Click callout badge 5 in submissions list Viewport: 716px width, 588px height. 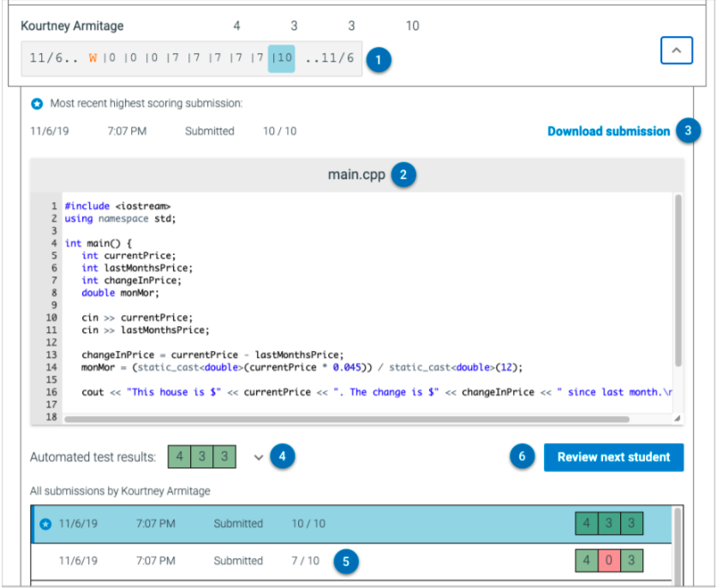tap(346, 561)
